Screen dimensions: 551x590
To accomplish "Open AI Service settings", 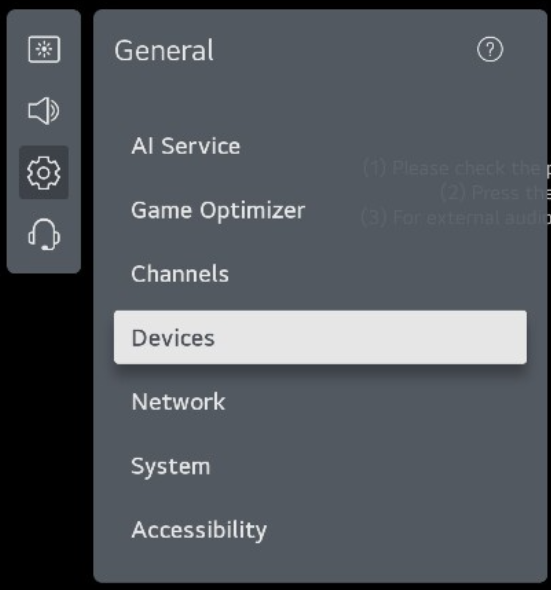I will coord(186,146).
